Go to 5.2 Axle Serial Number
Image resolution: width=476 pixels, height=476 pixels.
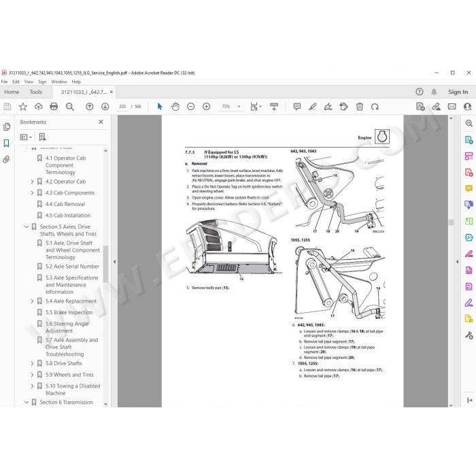72,267
